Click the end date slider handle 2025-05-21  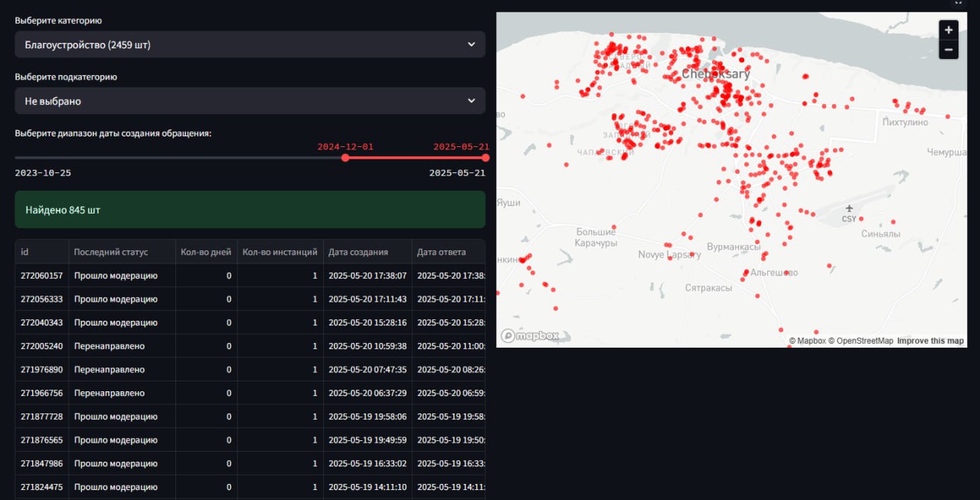click(x=485, y=158)
